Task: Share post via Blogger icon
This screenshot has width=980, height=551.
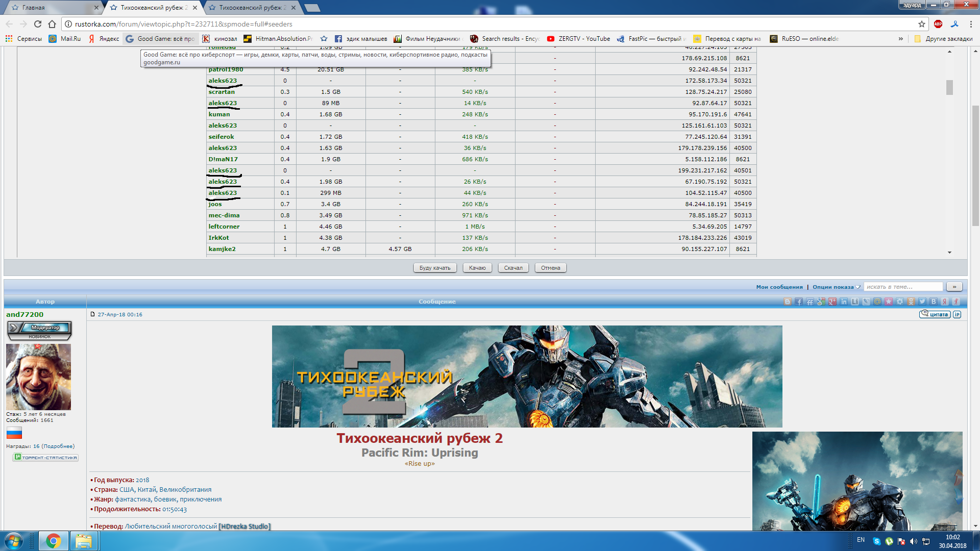Action: tap(788, 302)
